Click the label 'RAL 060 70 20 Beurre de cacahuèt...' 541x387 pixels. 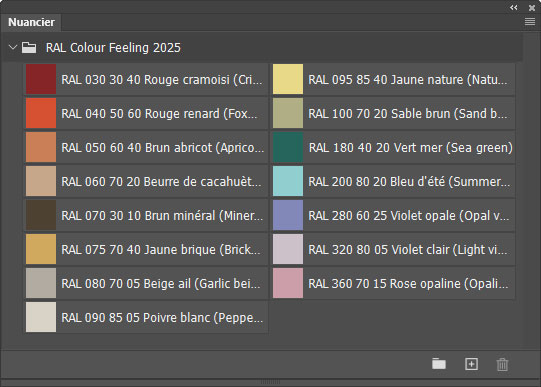pos(161,182)
